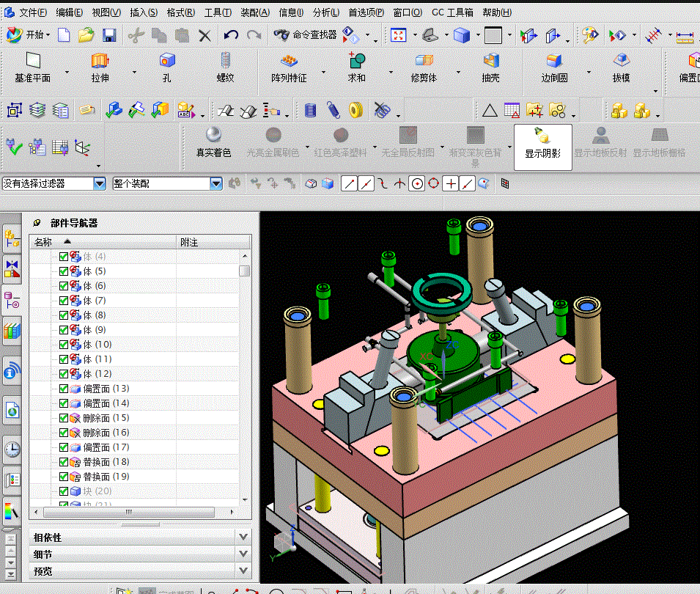Open the Datum Plane dropdown arrow

pyautogui.click(x=67, y=72)
